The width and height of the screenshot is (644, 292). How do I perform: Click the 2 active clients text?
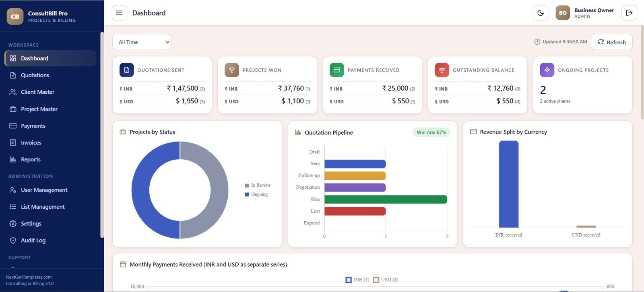(x=555, y=101)
